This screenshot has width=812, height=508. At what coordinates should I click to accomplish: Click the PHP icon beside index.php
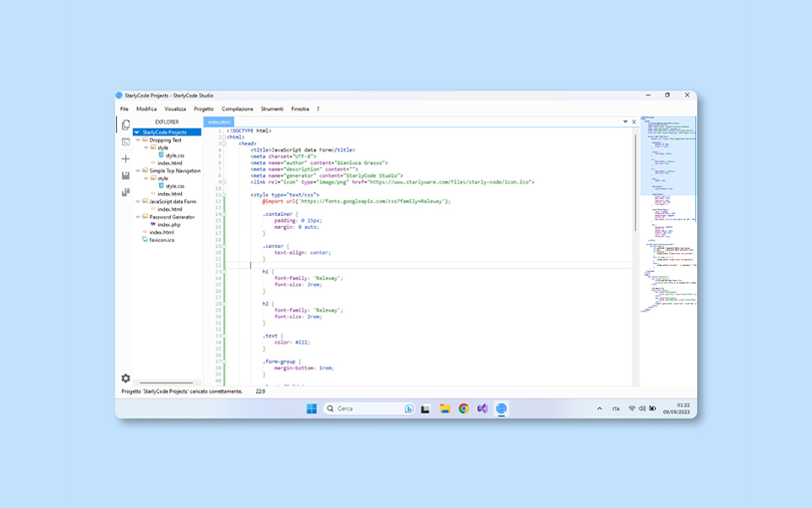point(153,224)
